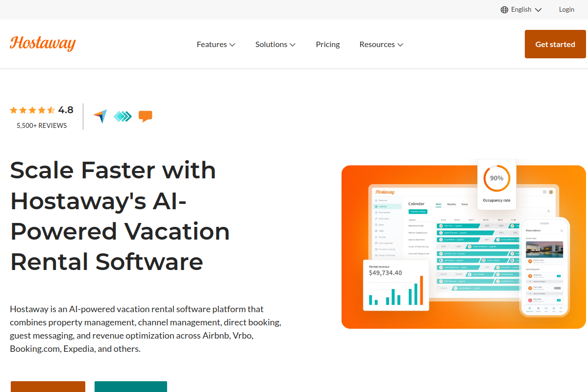Click the teal double-chevron review logo
Image resolution: width=588 pixels, height=392 pixels.
(x=123, y=116)
